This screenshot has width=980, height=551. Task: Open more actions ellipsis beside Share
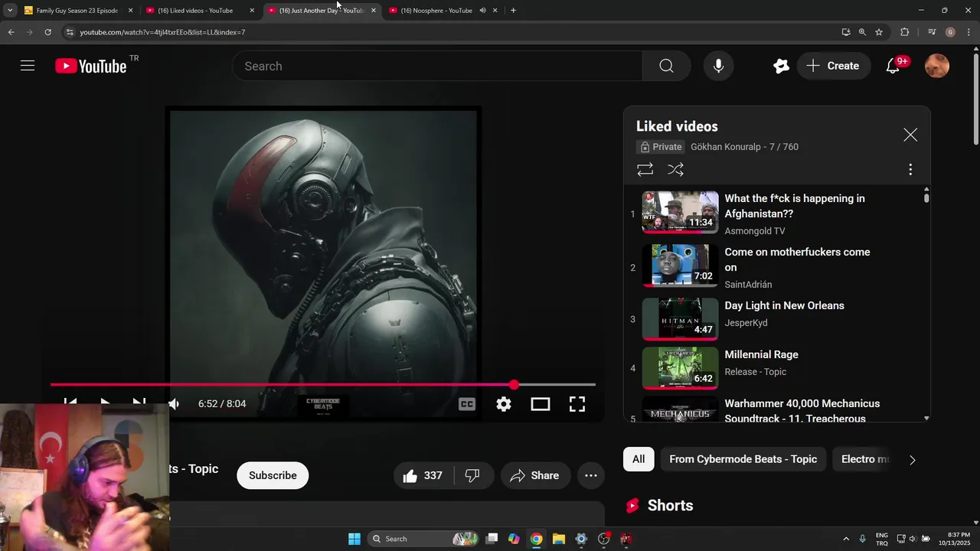pos(591,475)
